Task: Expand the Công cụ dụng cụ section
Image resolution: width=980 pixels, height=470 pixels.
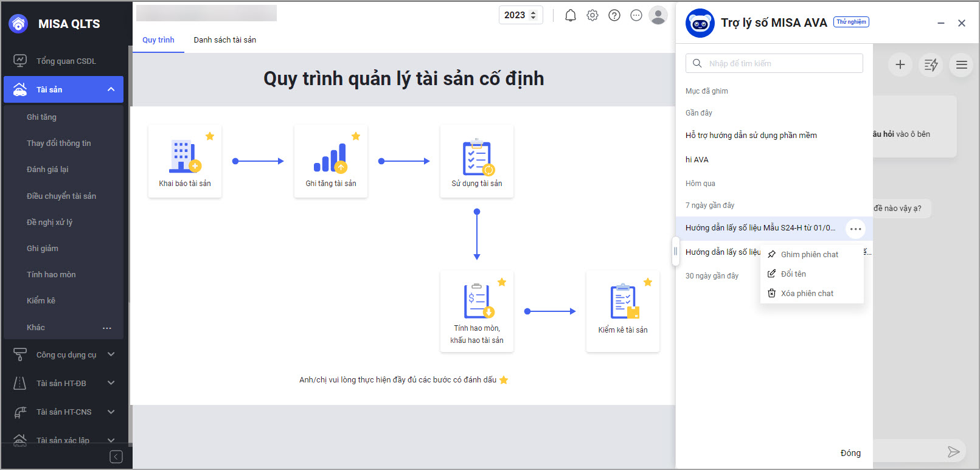Action: point(111,354)
